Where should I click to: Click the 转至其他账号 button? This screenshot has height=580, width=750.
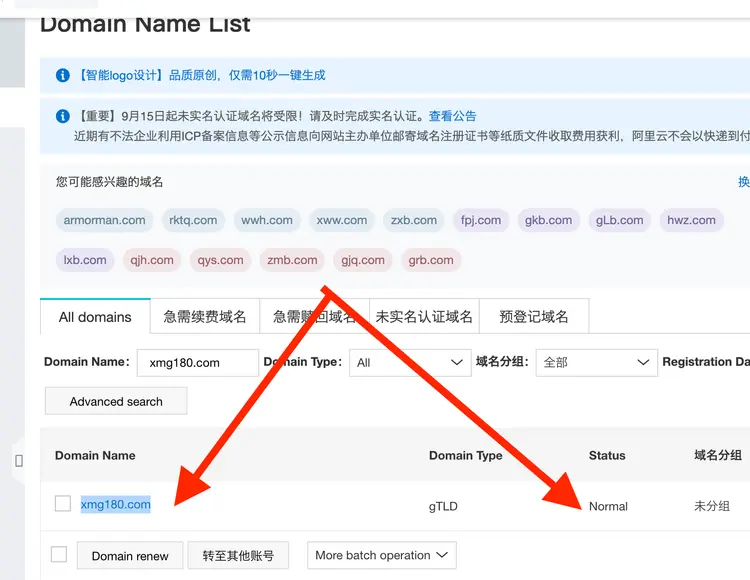[238, 556]
